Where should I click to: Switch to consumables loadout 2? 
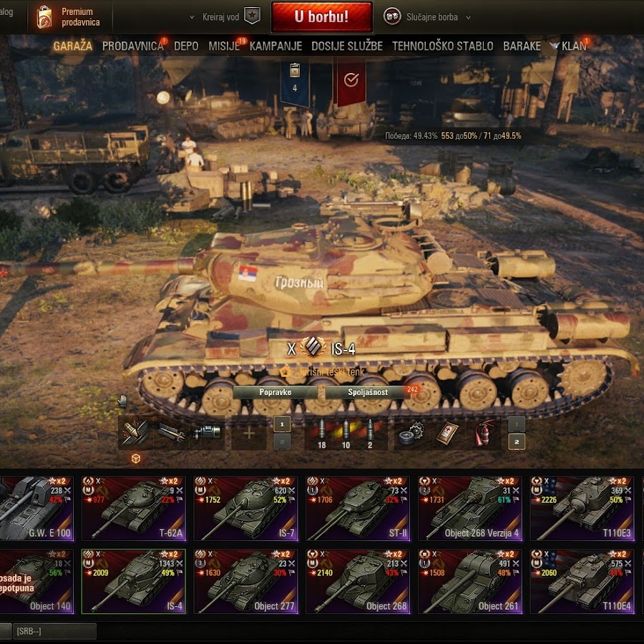coord(517,442)
